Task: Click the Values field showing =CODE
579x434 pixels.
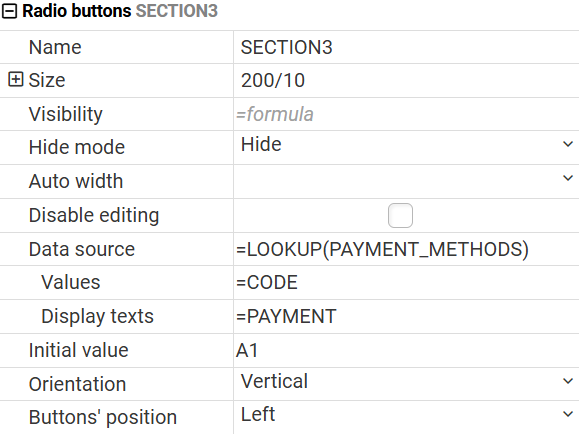Action: (x=406, y=283)
